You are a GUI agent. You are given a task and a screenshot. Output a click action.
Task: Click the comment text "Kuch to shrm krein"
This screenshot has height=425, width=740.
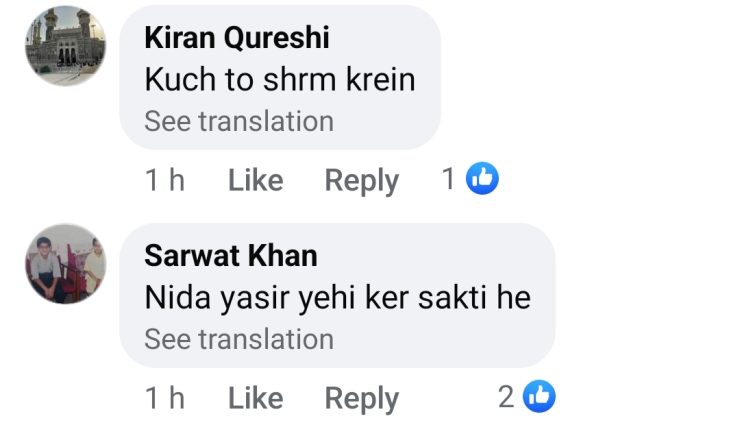point(280,80)
